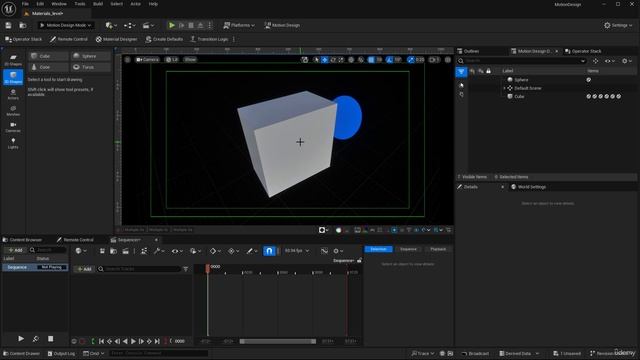Expand the Default Scene item in the Outliner

point(504,88)
